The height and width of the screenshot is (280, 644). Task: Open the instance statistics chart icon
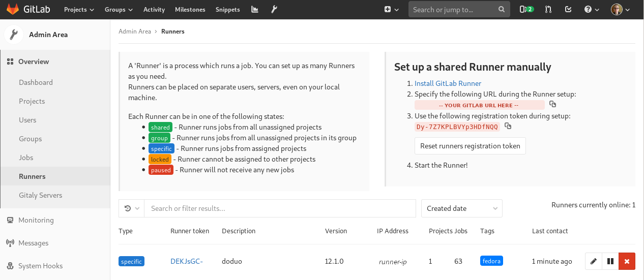tap(254, 10)
